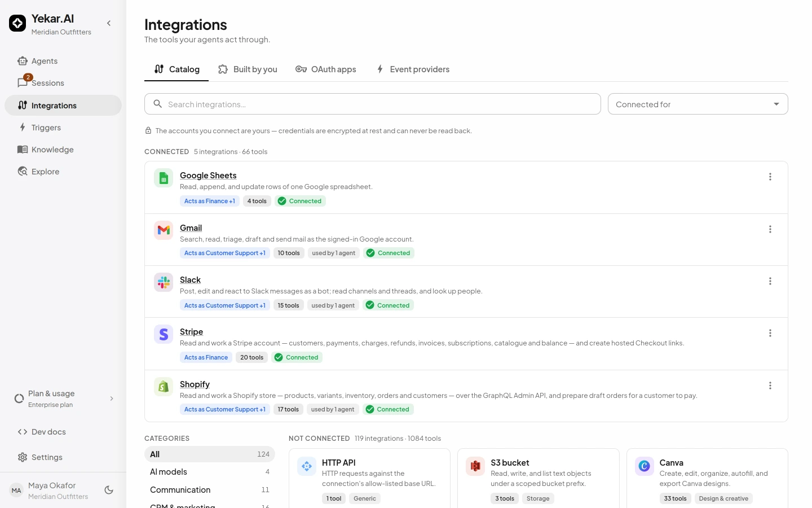Open the Explore section
Viewport: 812px width, 508px height.
pos(63,172)
